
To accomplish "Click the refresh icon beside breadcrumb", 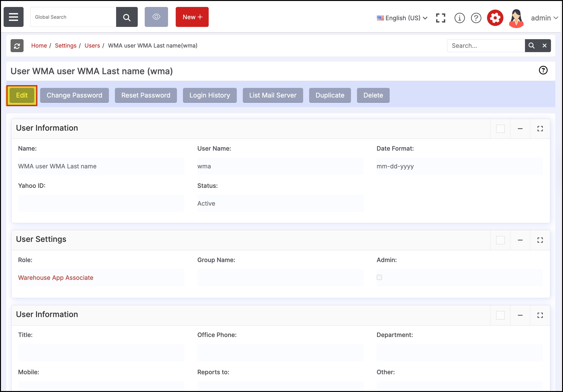I will [17, 46].
